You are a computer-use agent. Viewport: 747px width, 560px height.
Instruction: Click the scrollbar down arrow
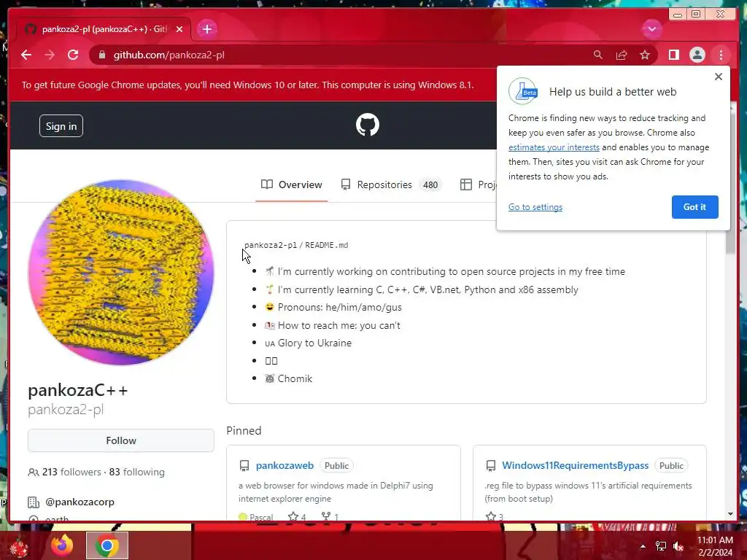731,514
